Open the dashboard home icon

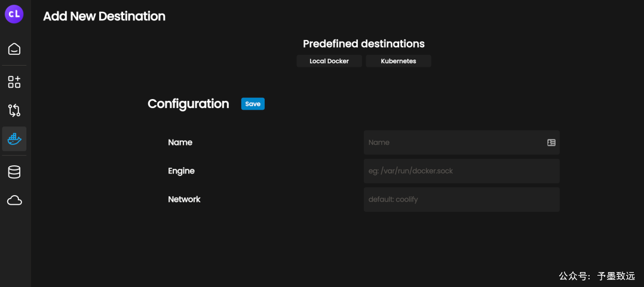(x=14, y=49)
